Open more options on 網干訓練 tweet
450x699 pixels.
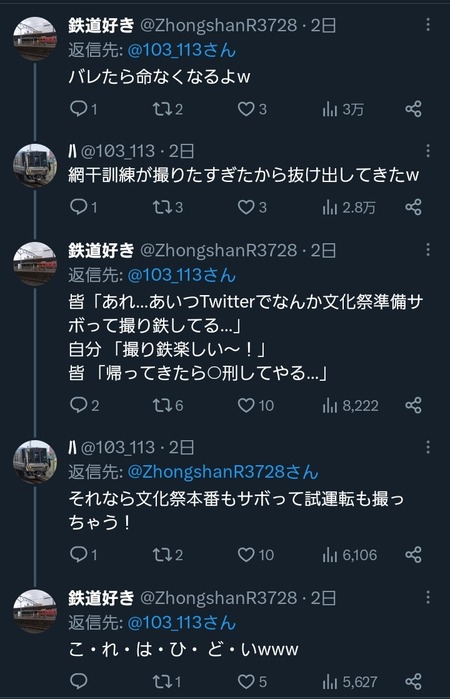pyautogui.click(x=428, y=151)
